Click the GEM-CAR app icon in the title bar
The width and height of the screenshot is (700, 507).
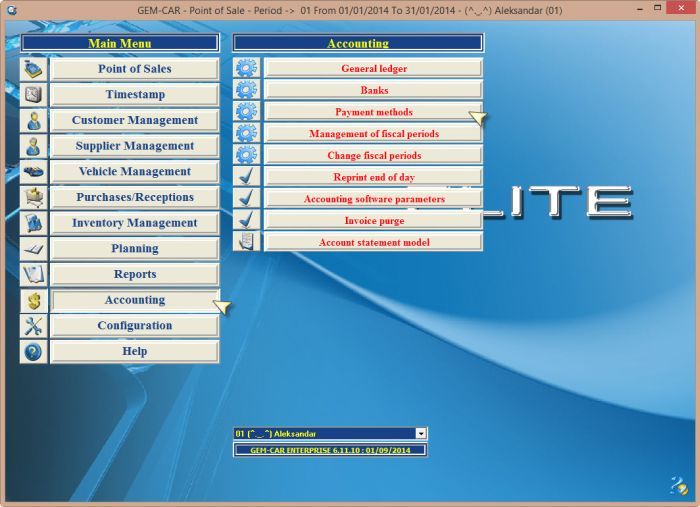(x=12, y=10)
